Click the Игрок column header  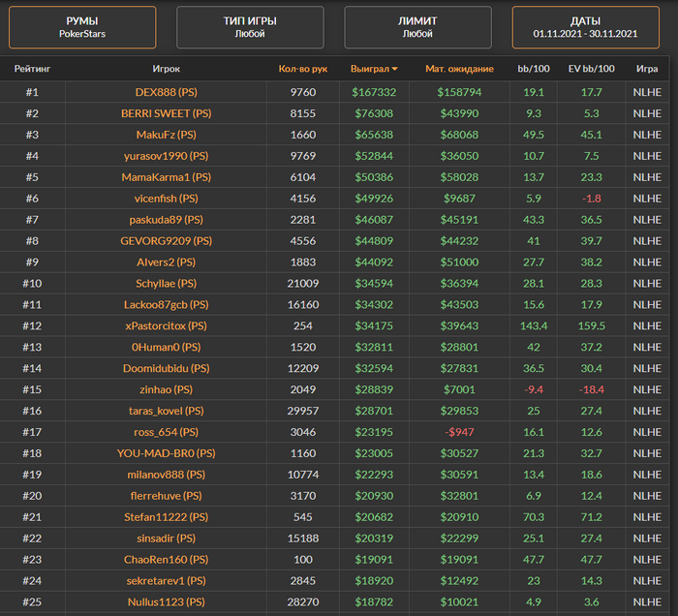166,69
